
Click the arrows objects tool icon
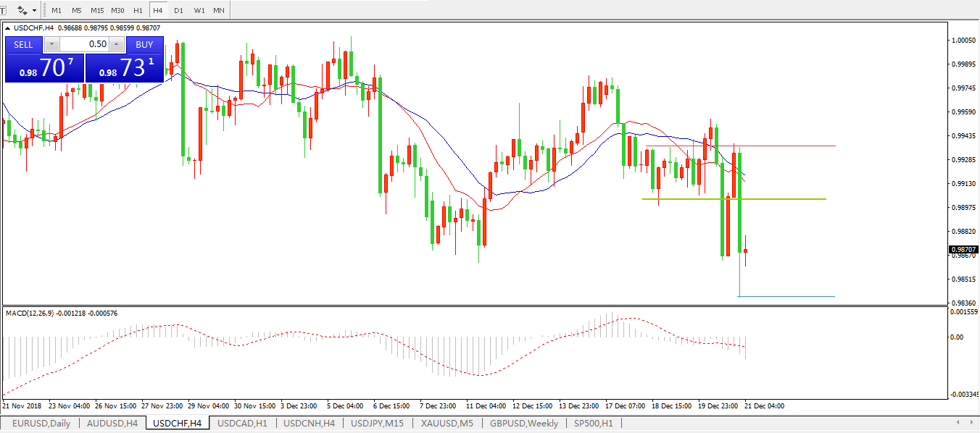pyautogui.click(x=22, y=10)
